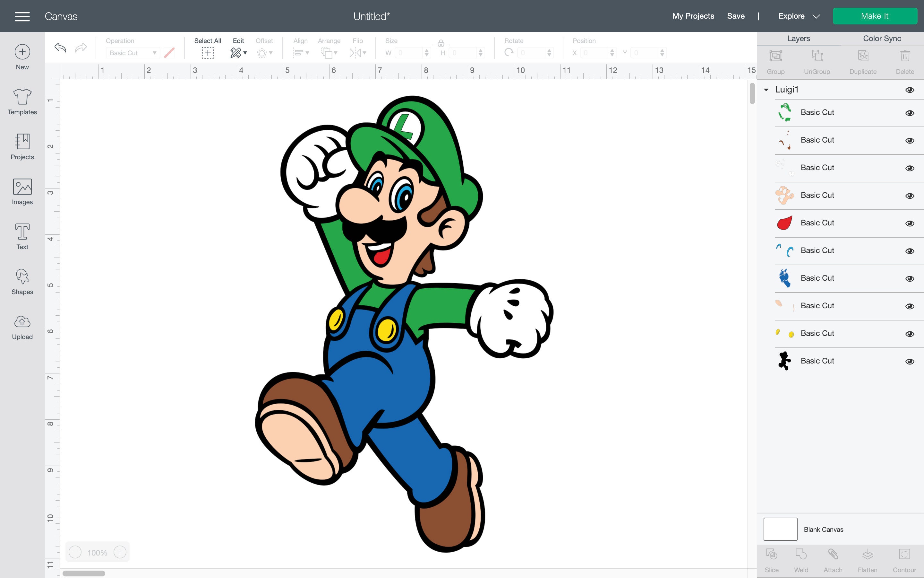Click the X position input field
Image resolution: width=924 pixels, height=578 pixels.
click(595, 53)
